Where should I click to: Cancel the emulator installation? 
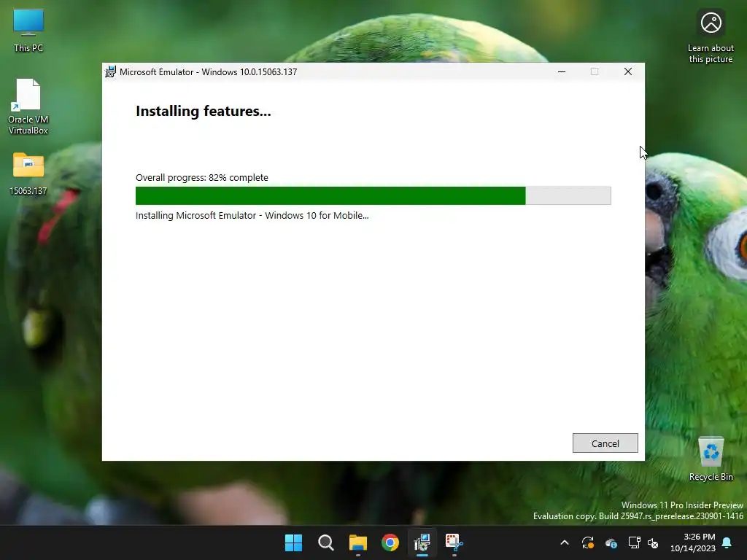coord(605,443)
